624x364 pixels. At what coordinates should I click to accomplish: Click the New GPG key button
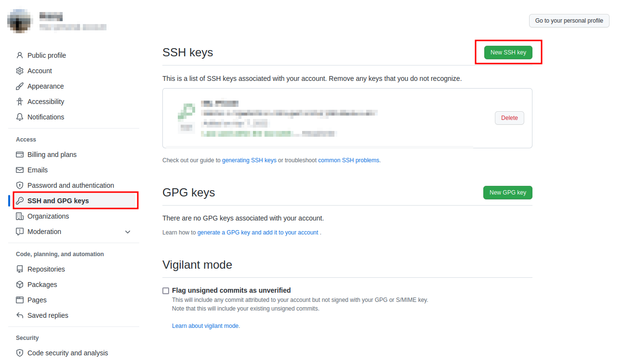point(508,193)
